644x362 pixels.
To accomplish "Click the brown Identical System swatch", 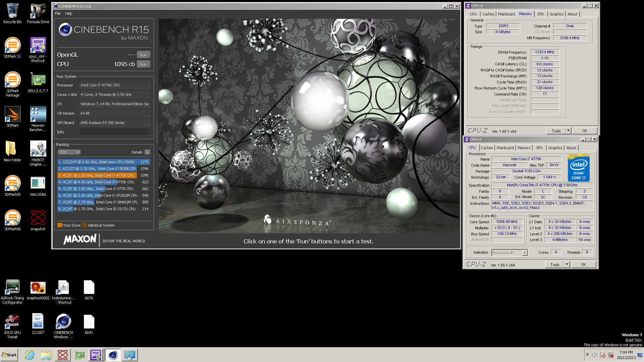I will click(85, 225).
